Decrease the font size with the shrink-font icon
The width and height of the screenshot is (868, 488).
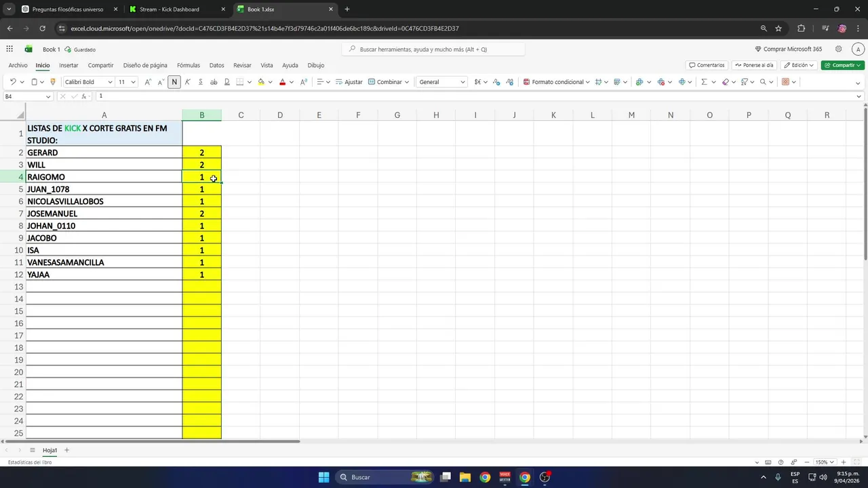(x=161, y=82)
